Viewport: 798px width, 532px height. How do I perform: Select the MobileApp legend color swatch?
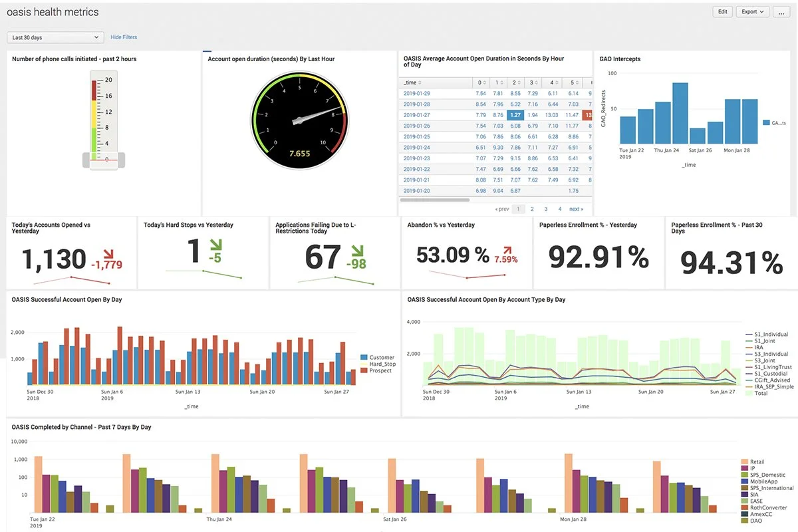coord(744,481)
